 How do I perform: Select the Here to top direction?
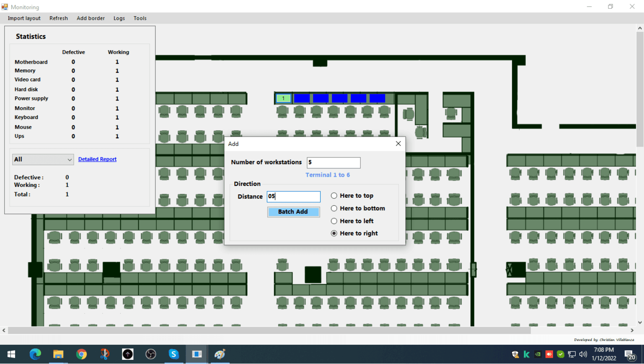pos(334,196)
